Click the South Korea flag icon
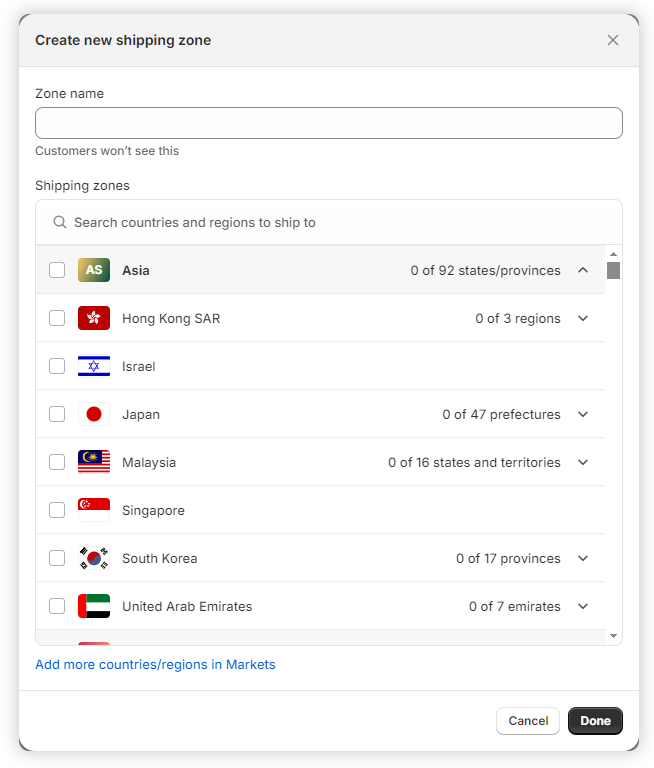 click(x=94, y=558)
